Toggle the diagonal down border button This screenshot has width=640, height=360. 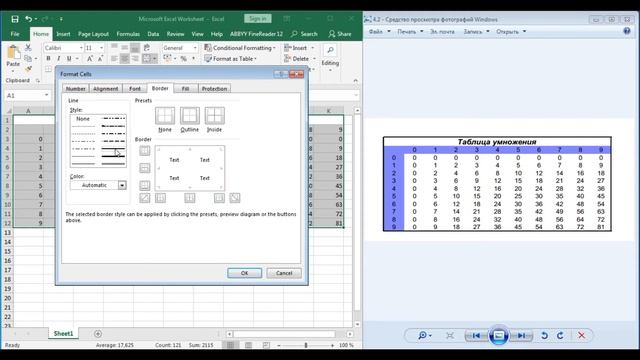pyautogui.click(x=235, y=198)
